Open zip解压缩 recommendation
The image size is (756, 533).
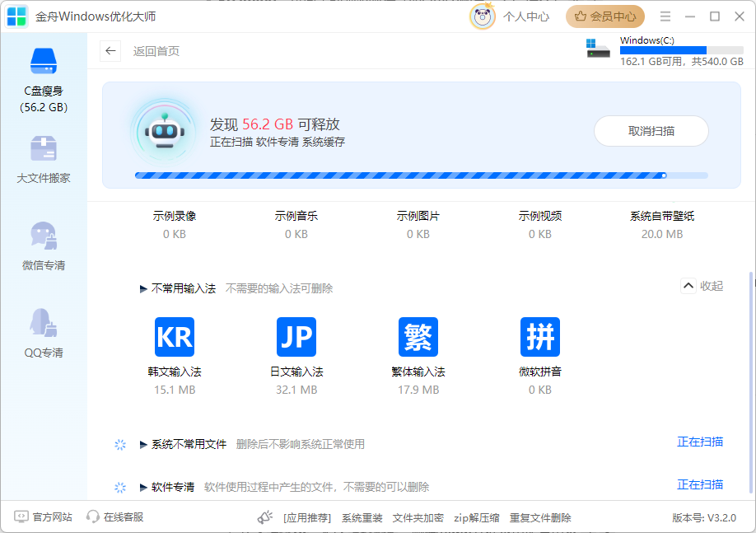pos(476,518)
